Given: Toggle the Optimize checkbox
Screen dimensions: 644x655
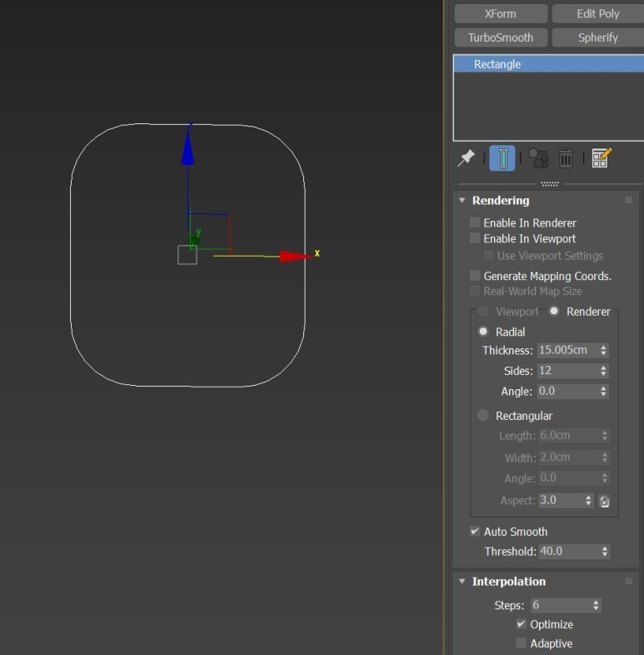Looking at the screenshot, I should coord(521,624).
